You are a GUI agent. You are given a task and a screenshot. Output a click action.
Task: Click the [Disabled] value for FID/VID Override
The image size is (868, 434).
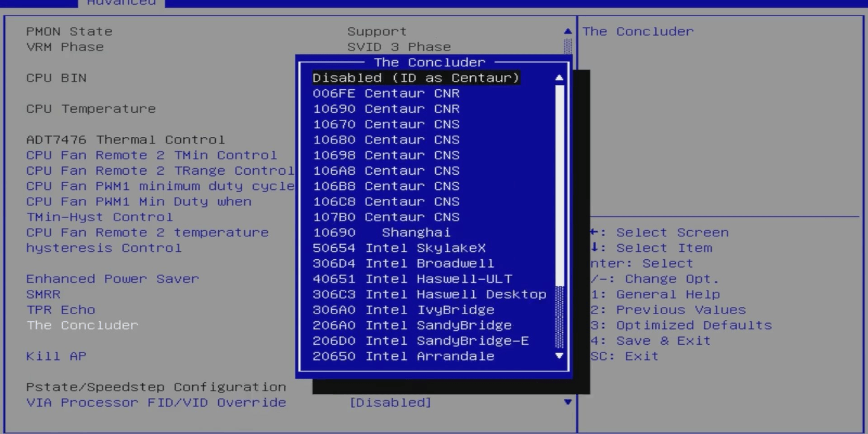point(391,402)
